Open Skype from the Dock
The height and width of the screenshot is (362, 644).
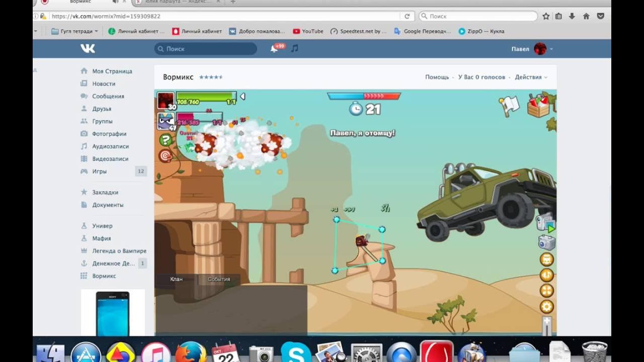(x=296, y=352)
